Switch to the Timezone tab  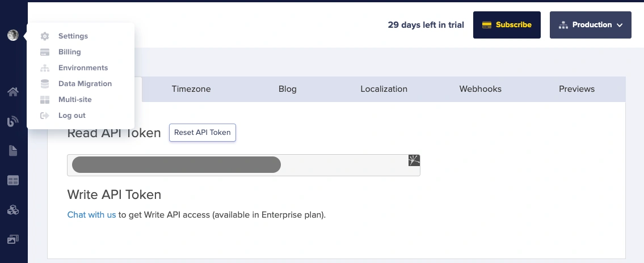click(x=191, y=89)
